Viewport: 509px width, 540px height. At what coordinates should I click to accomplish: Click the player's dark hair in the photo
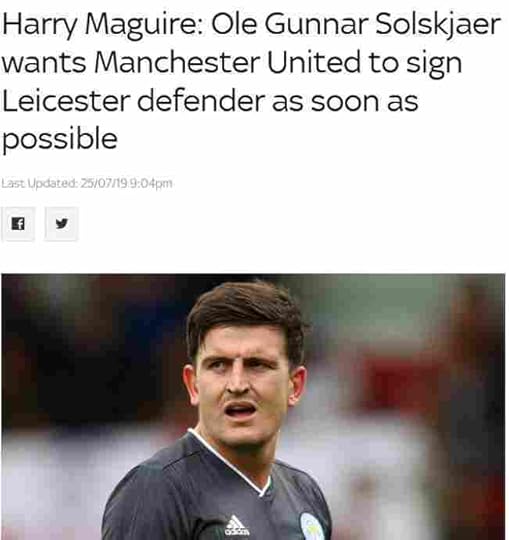(x=246, y=310)
